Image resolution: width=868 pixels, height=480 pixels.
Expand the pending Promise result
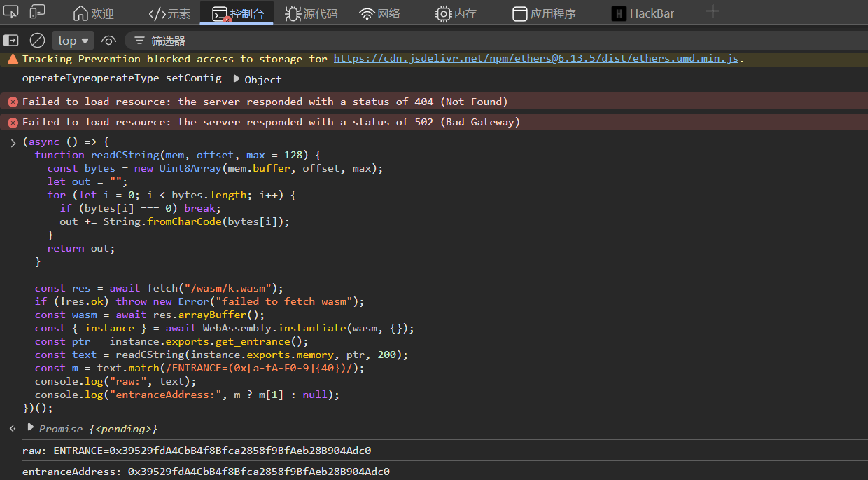pos(30,427)
